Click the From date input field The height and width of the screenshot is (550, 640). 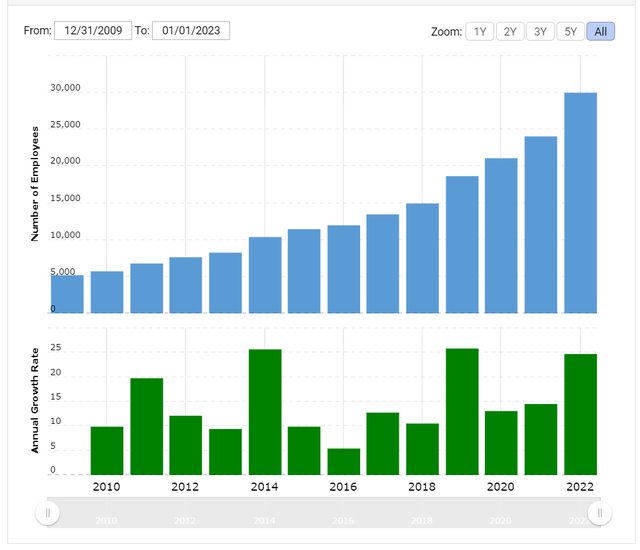point(93,31)
